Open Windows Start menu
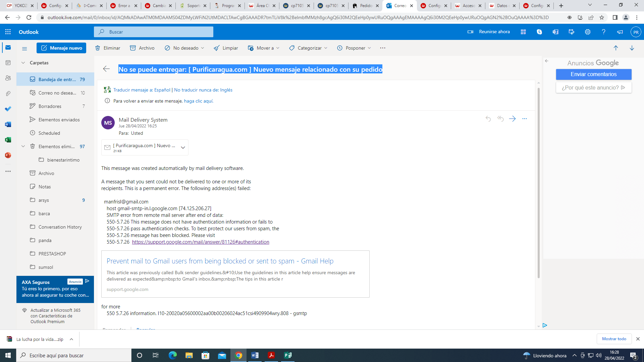 coord(8,355)
